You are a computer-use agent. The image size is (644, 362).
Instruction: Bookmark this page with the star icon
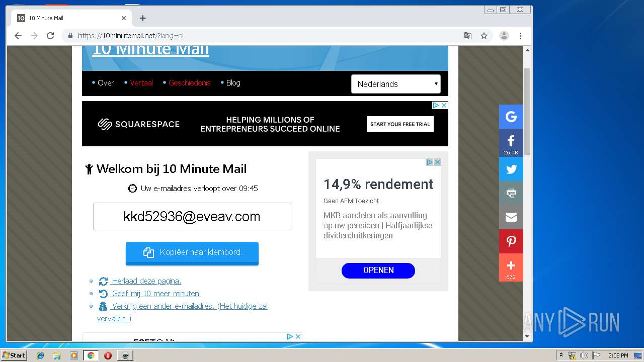484,36
